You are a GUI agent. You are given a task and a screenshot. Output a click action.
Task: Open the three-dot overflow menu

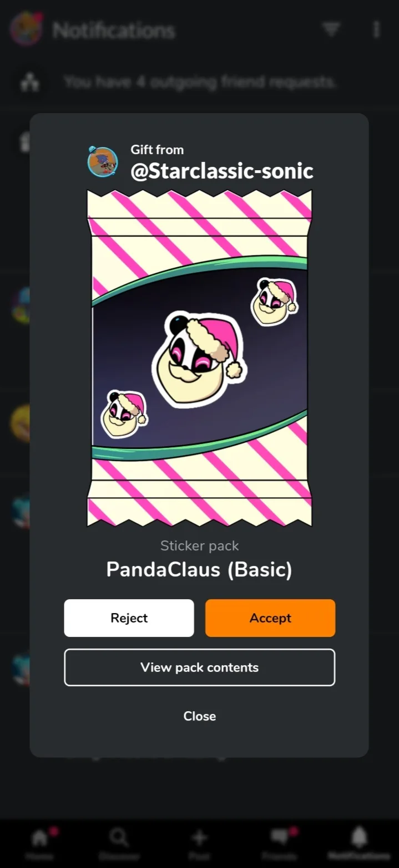click(376, 29)
